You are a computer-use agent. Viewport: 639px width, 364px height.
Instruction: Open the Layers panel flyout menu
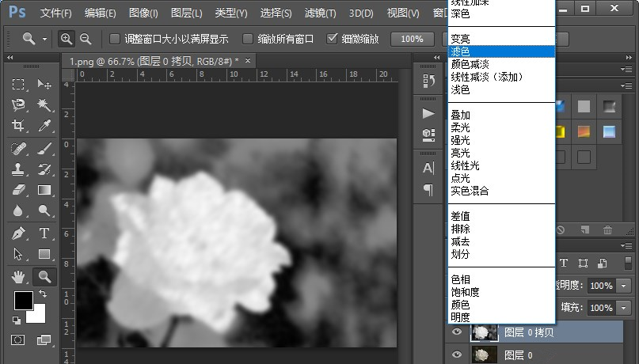tap(626, 245)
